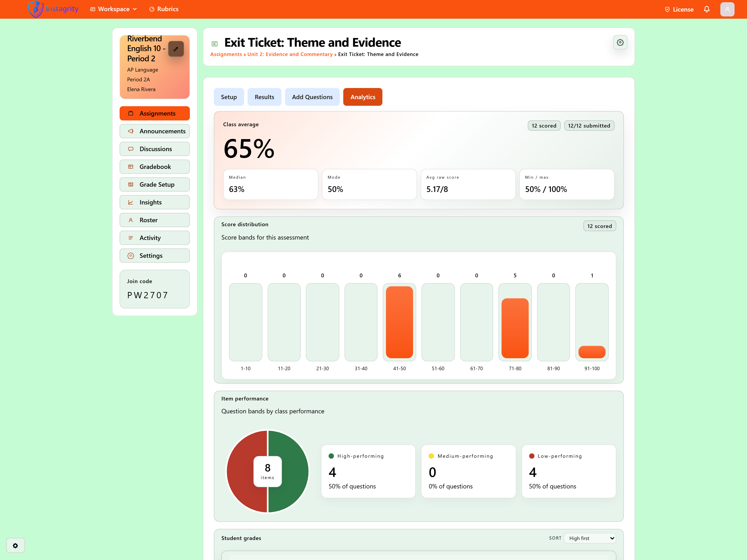The image size is (747, 560).
Task: Edit class card with pencil icon
Action: coord(176,49)
